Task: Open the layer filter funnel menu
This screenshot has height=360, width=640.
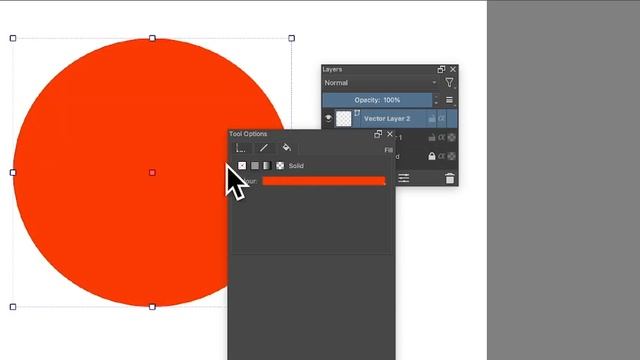Action: pyautogui.click(x=449, y=83)
